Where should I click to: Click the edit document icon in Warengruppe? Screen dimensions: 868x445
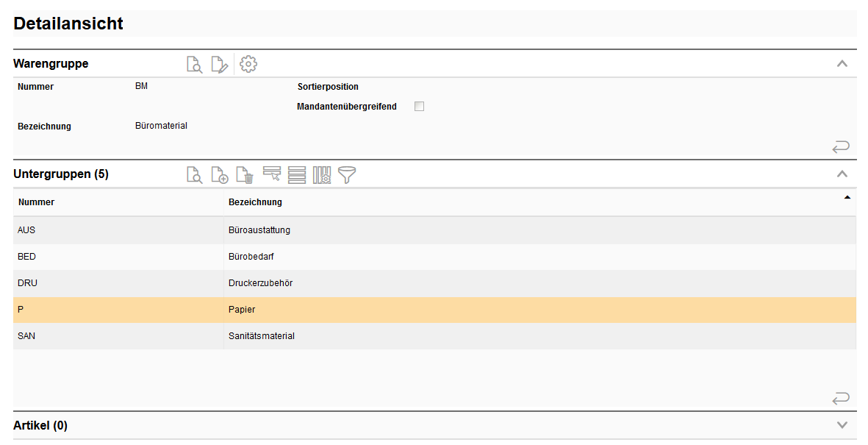click(x=219, y=64)
